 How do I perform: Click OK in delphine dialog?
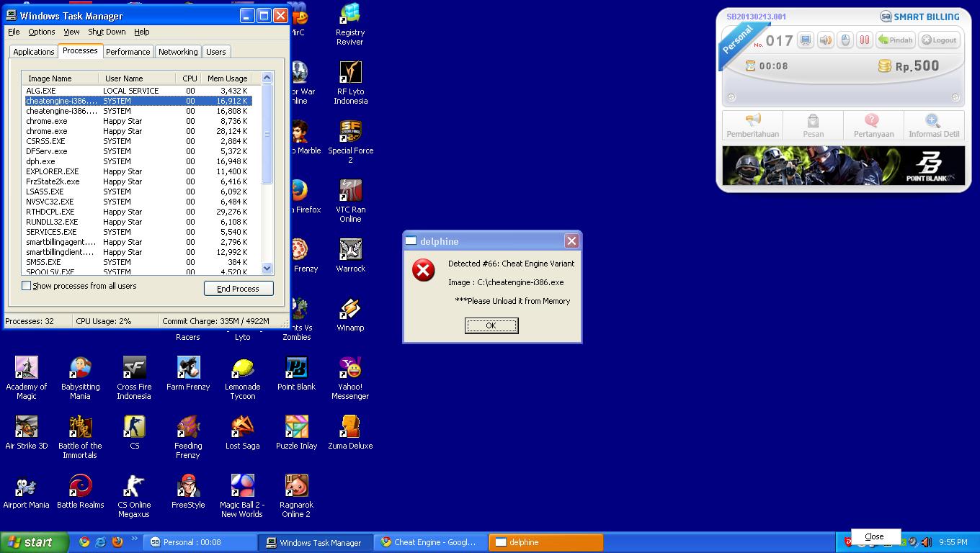tap(491, 325)
